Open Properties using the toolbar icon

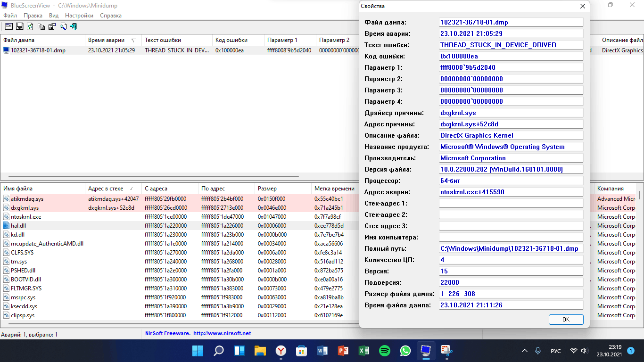pyautogui.click(x=52, y=26)
